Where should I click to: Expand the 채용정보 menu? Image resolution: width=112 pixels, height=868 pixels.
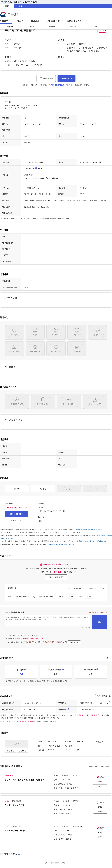[6, 21]
